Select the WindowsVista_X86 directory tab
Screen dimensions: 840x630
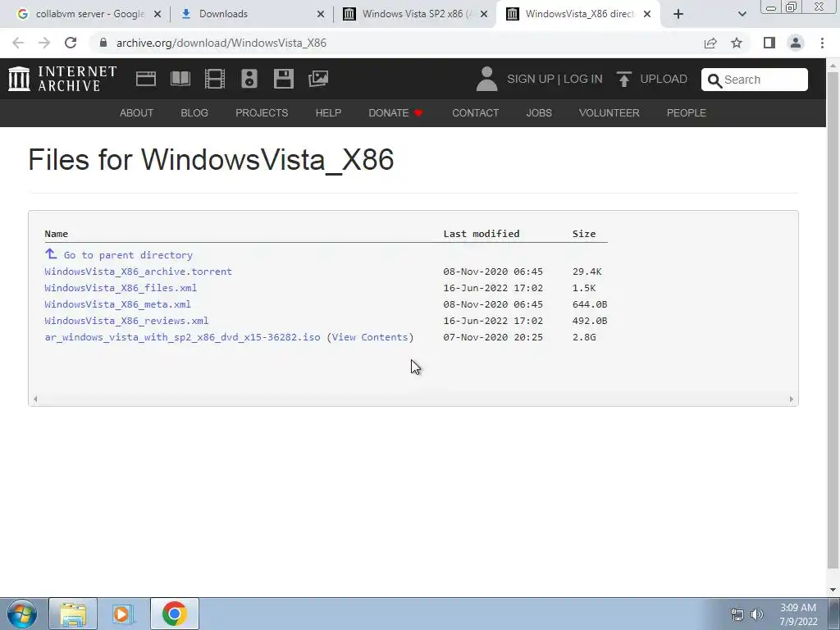coord(578,14)
